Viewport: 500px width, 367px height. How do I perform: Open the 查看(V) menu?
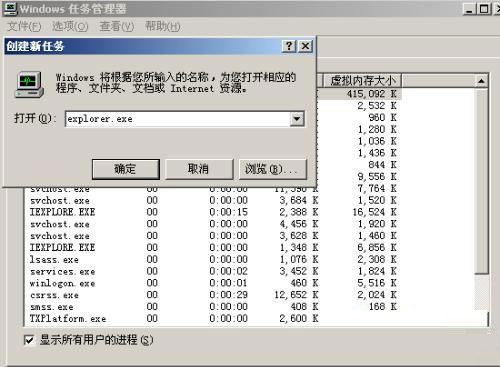(117, 26)
